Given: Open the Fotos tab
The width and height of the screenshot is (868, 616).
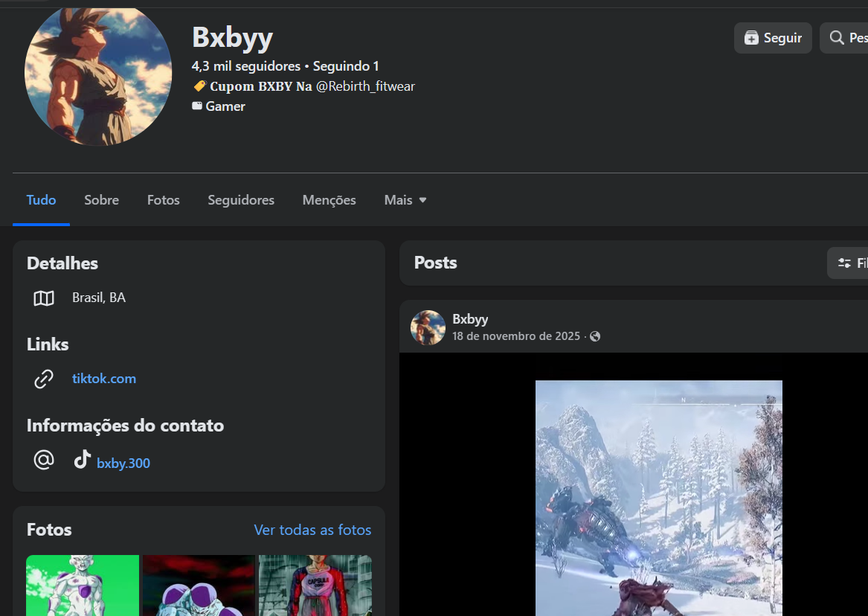Looking at the screenshot, I should tap(164, 200).
